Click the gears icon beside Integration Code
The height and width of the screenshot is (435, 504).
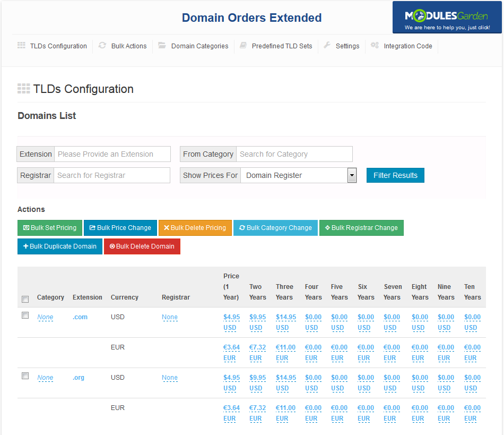375,45
